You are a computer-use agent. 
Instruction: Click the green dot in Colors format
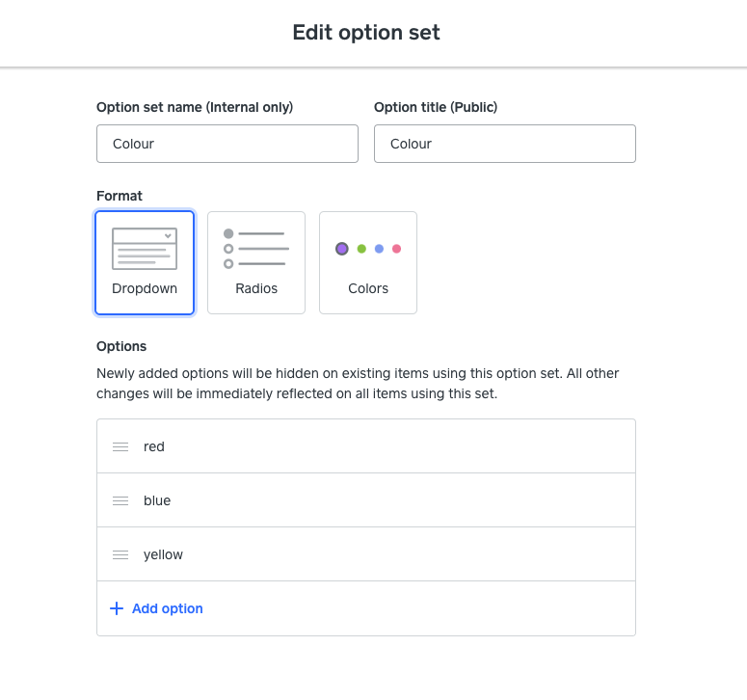[x=361, y=249]
